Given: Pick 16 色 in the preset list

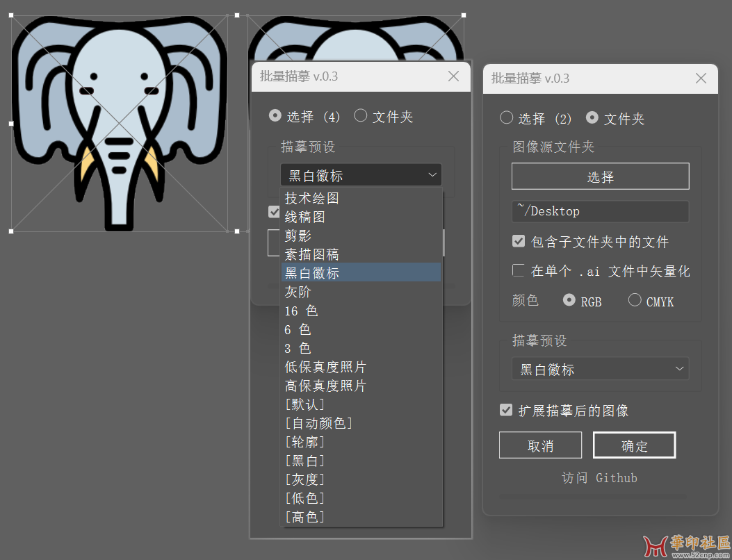Looking at the screenshot, I should click(x=361, y=311).
